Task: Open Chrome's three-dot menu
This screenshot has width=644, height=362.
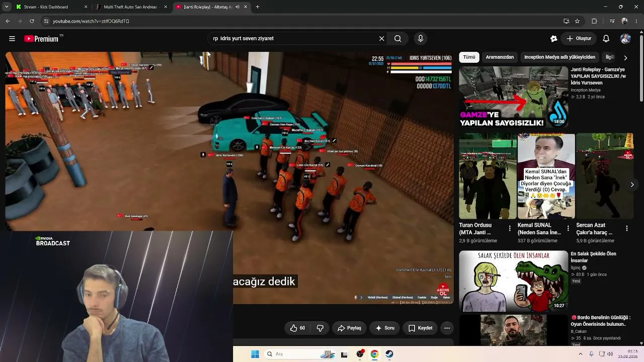Action: [636, 21]
